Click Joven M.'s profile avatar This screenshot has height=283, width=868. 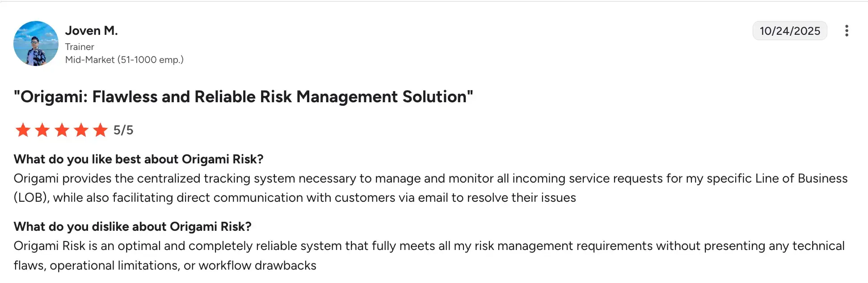point(36,43)
